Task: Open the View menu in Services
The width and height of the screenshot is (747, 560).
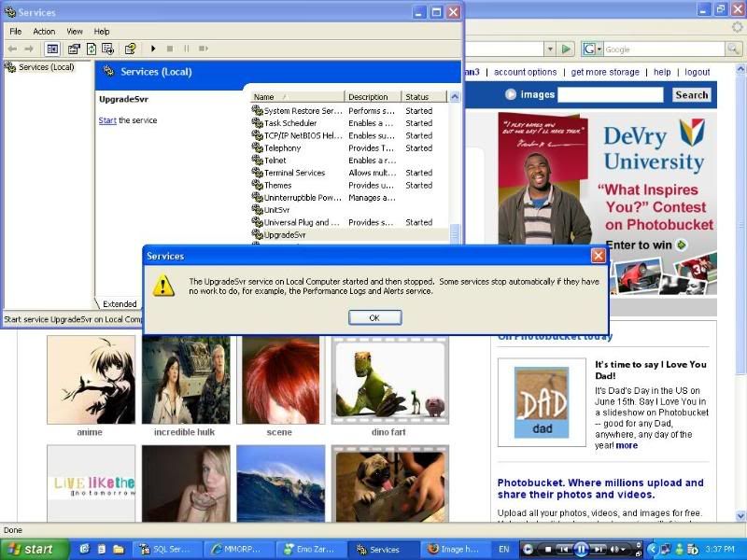Action: [x=75, y=31]
